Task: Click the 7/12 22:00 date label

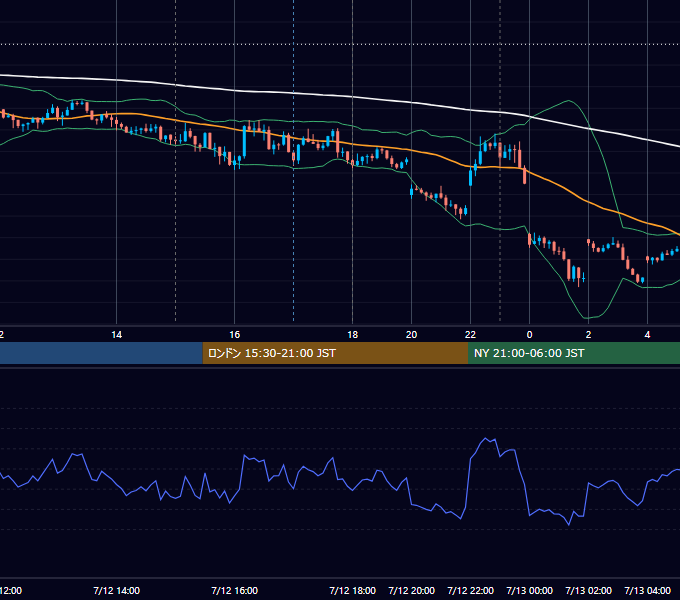Action: click(x=471, y=590)
